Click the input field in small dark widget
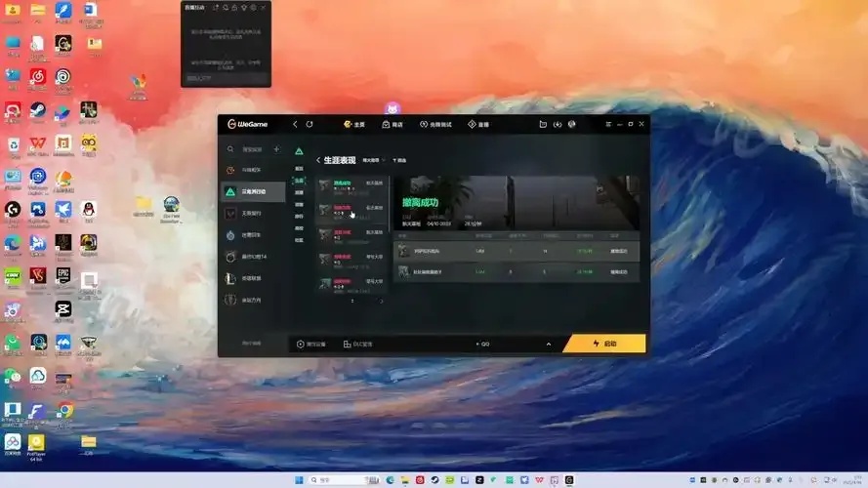 [x=226, y=78]
